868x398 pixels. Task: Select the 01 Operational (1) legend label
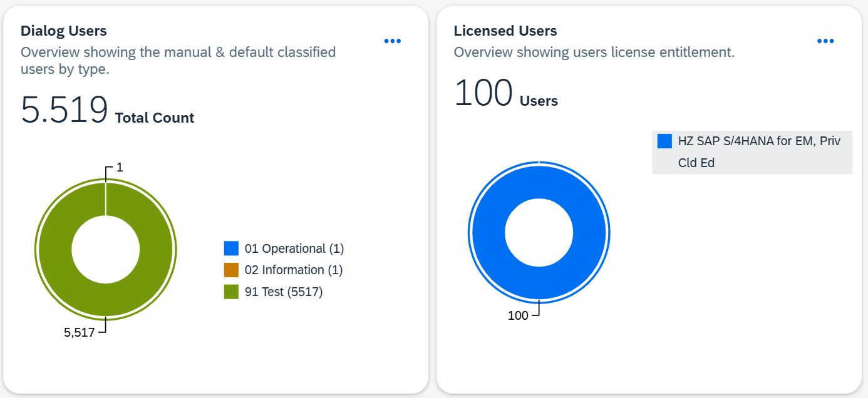coord(294,248)
